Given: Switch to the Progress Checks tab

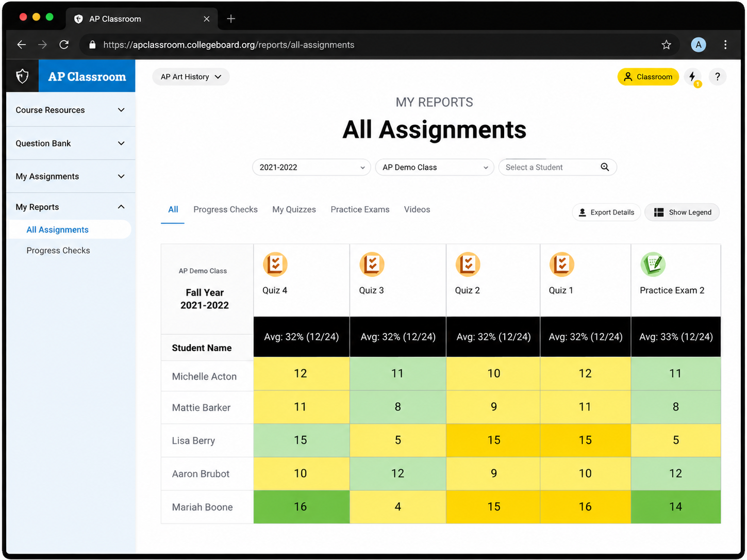Looking at the screenshot, I should [x=225, y=209].
